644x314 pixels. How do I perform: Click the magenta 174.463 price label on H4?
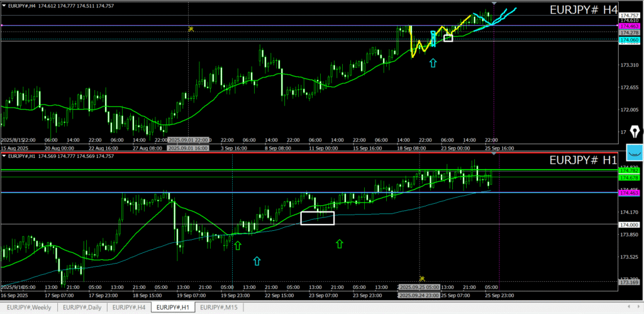(x=629, y=26)
